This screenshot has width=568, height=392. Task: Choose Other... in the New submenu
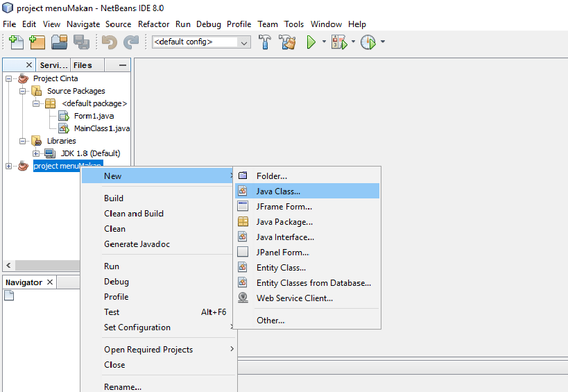point(307,321)
